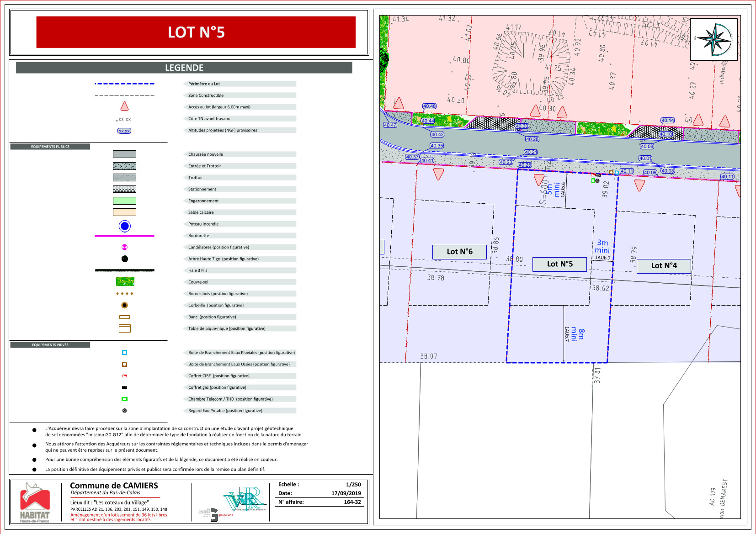Click the EQUIPEMENTS PUBLICS section header

pos(50,147)
